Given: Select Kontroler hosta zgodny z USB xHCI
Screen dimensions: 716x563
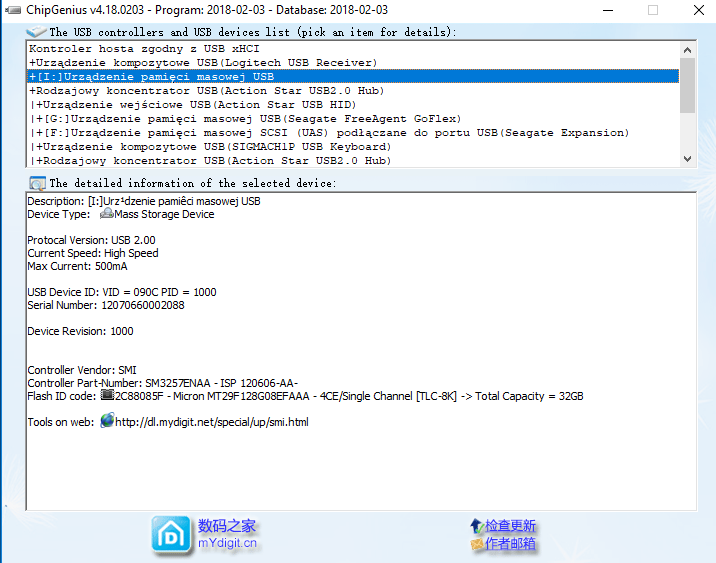Looking at the screenshot, I should point(353,48).
